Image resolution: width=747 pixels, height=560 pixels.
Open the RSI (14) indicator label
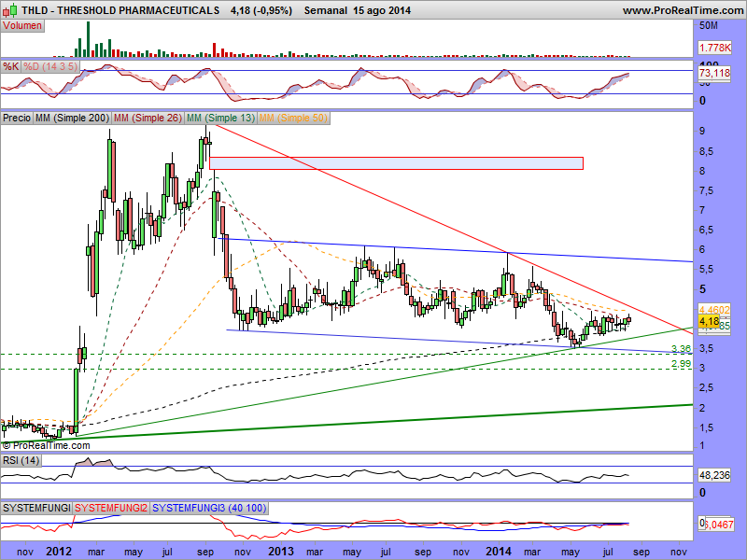pyautogui.click(x=21, y=460)
